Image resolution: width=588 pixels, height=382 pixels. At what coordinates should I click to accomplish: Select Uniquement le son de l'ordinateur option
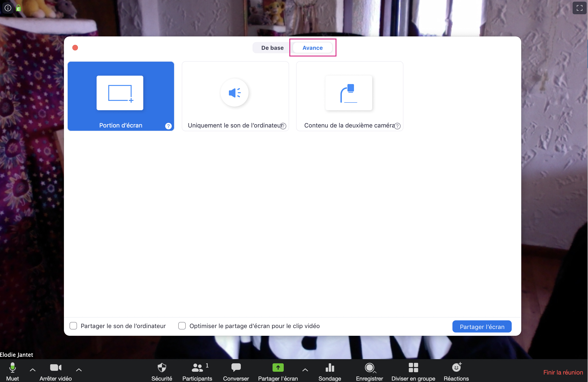[235, 96]
